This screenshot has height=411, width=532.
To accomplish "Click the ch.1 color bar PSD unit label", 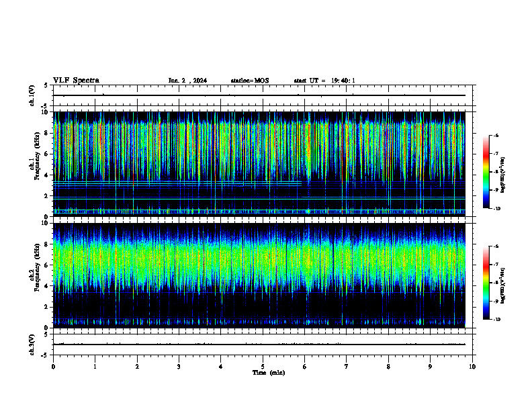I will tap(503, 175).
